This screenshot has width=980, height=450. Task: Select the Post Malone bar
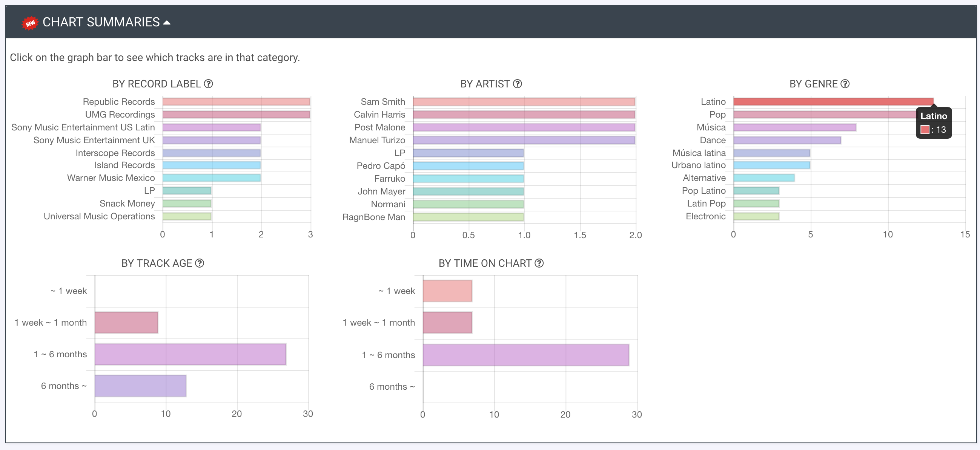(524, 127)
